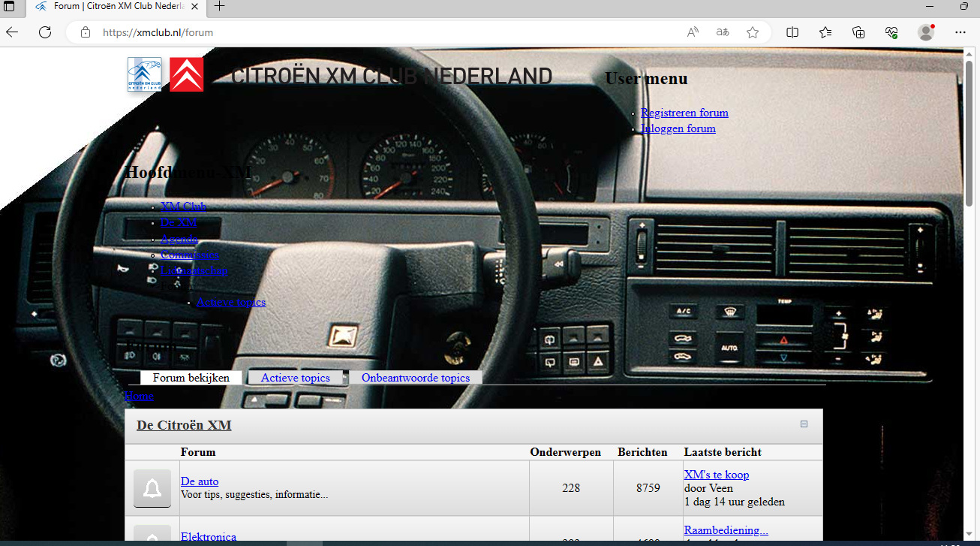Open Collections icon in toolbar

point(858,32)
